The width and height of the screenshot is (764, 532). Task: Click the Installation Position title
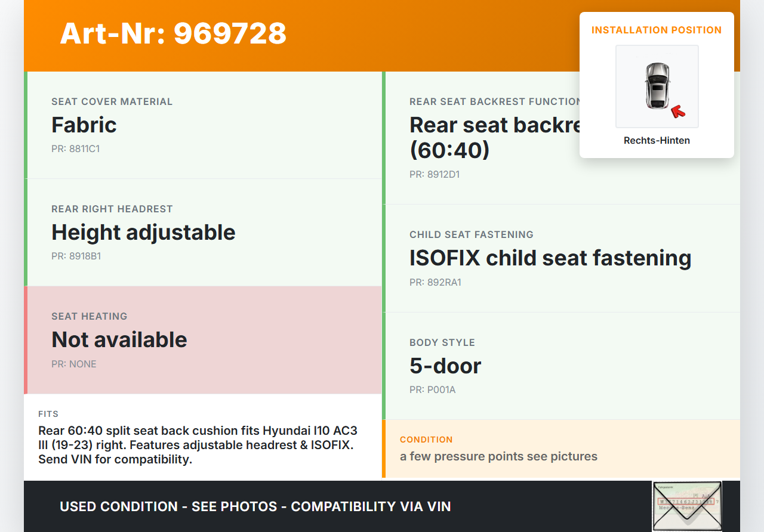click(657, 30)
